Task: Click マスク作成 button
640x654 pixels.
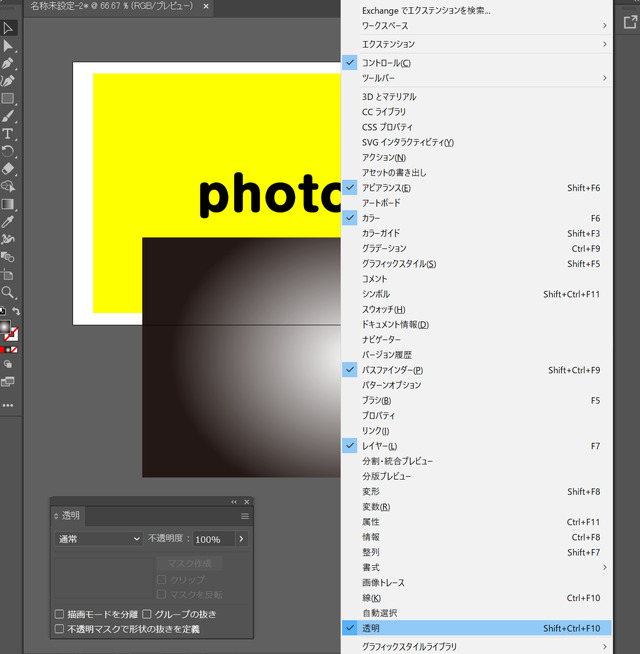Action: click(x=189, y=564)
